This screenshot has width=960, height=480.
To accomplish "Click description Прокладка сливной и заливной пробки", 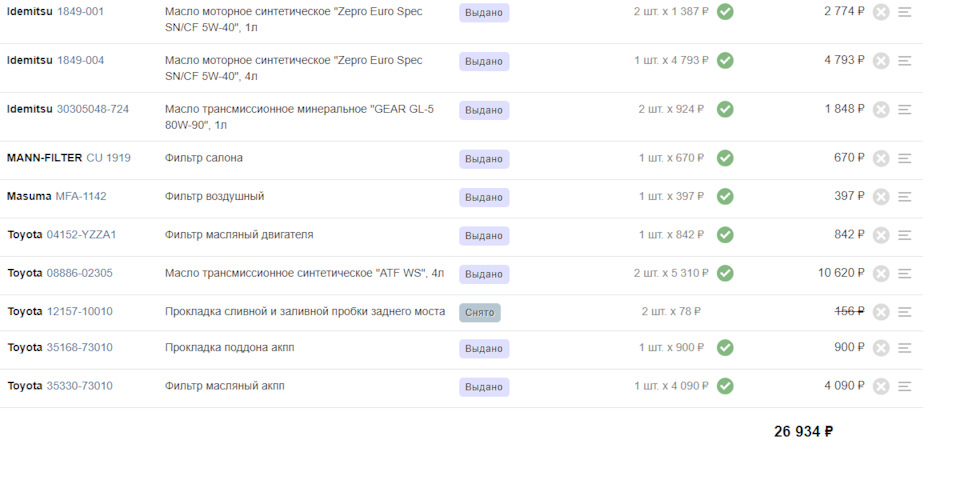I will click(305, 311).
